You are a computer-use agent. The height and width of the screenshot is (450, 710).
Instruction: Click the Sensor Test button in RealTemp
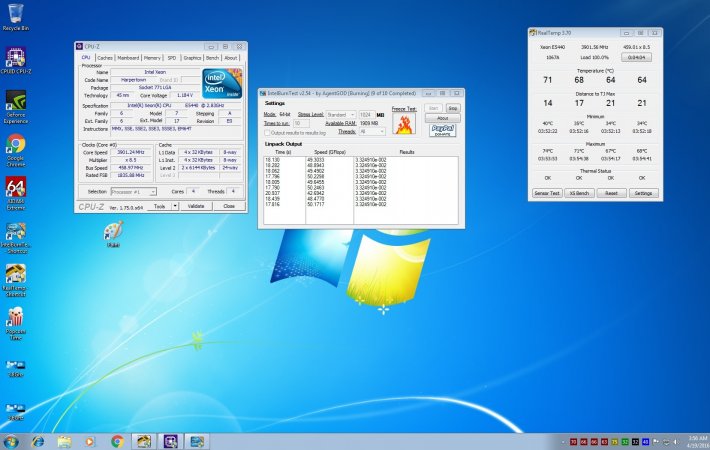pos(547,193)
